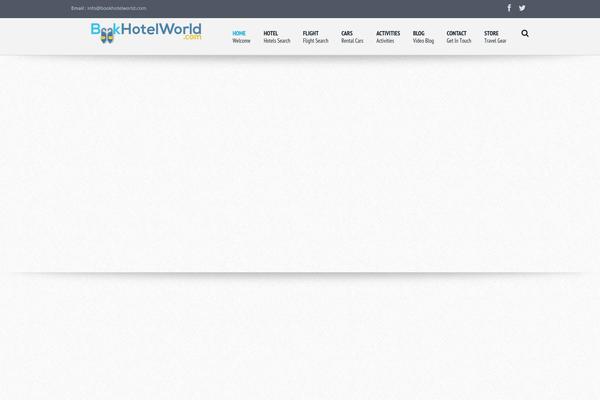Go to Cars Rental Cars page
The width and height of the screenshot is (600, 400).
click(352, 37)
